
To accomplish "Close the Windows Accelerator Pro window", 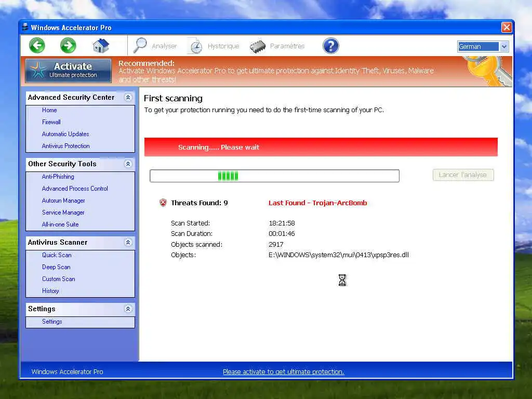I will click(x=507, y=27).
